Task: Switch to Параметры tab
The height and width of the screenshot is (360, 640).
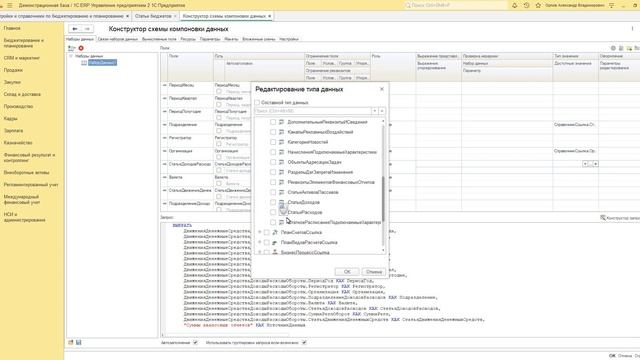Action: click(x=210, y=39)
